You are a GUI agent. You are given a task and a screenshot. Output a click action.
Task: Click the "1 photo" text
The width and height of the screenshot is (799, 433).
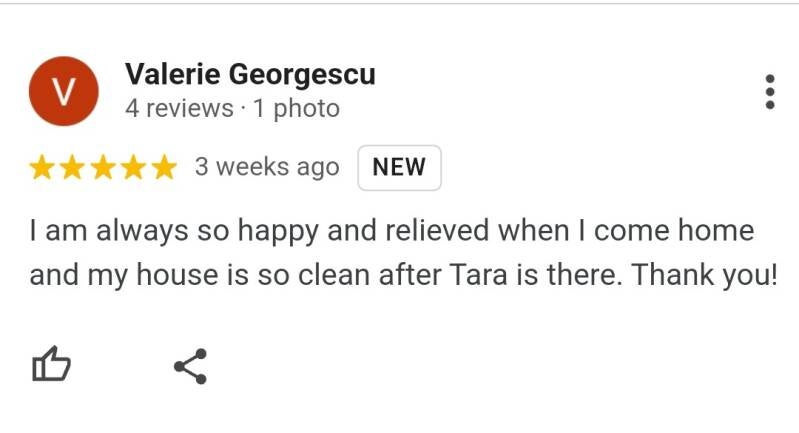[x=297, y=108]
